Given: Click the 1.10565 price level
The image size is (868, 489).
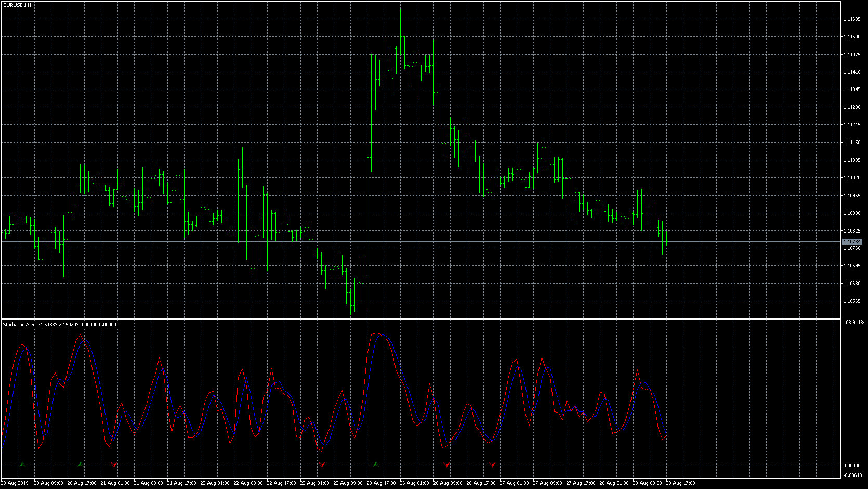Looking at the screenshot, I should click(851, 301).
